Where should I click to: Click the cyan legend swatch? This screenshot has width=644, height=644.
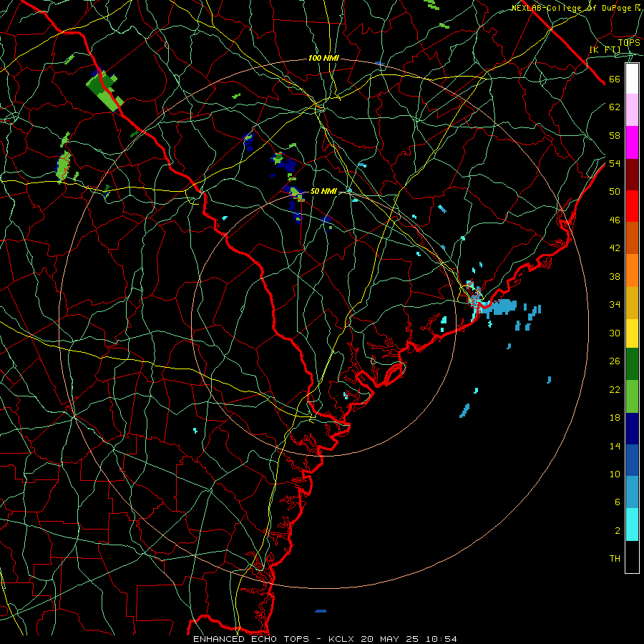tap(632, 525)
